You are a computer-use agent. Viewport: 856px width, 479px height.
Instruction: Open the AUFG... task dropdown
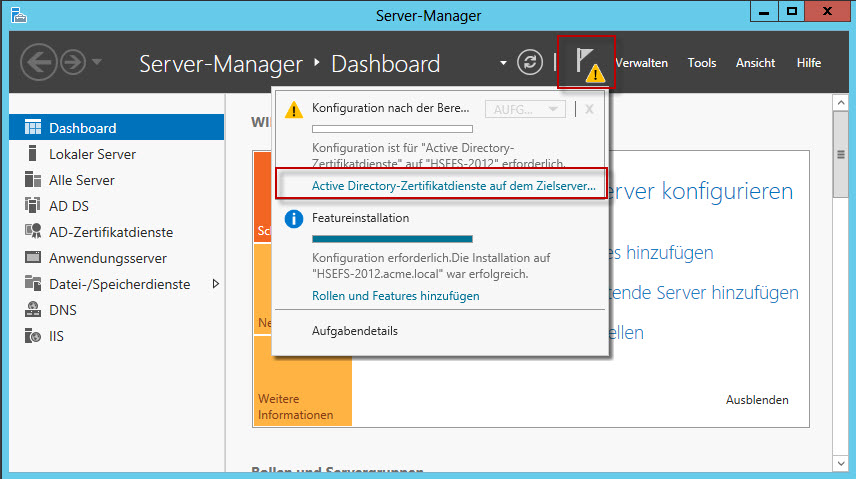525,109
